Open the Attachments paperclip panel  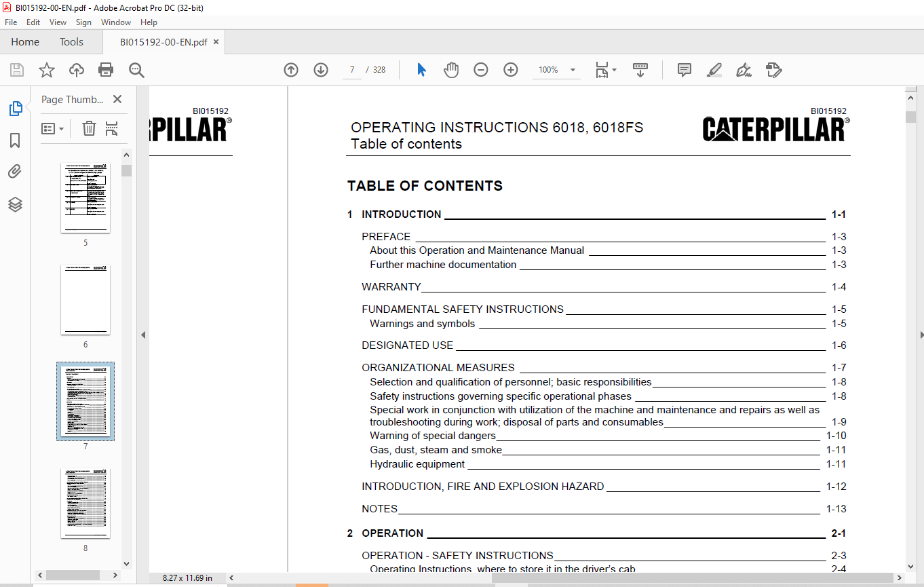(x=15, y=172)
